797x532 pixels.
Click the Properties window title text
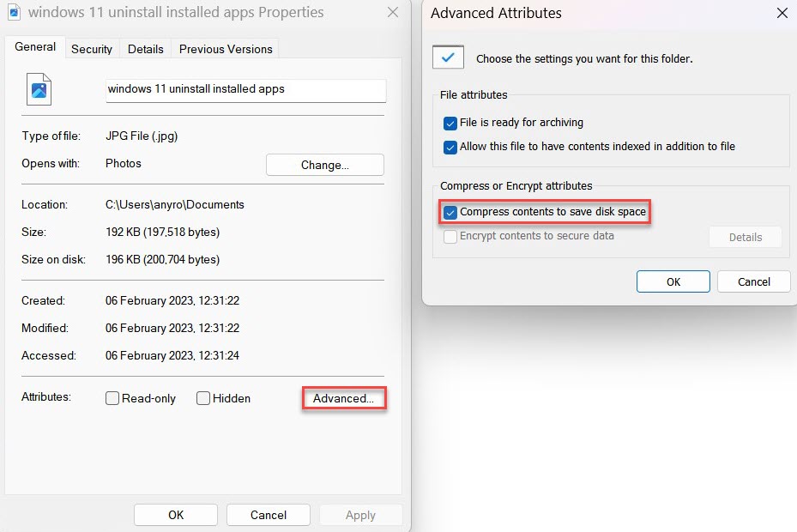pos(176,12)
